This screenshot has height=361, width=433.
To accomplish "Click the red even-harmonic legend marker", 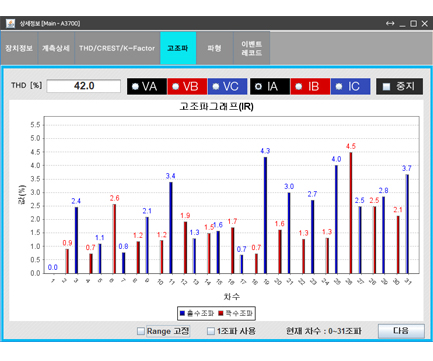I will (221, 313).
